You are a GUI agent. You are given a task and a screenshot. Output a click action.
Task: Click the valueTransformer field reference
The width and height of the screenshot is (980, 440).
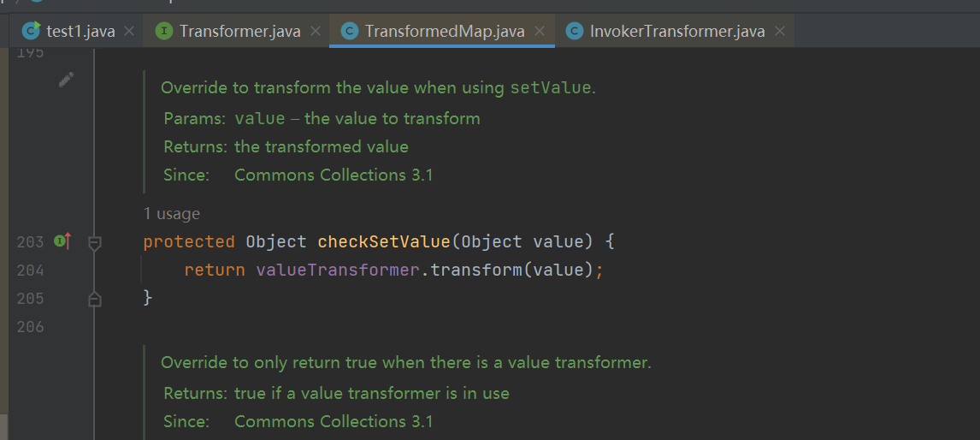[x=339, y=271]
